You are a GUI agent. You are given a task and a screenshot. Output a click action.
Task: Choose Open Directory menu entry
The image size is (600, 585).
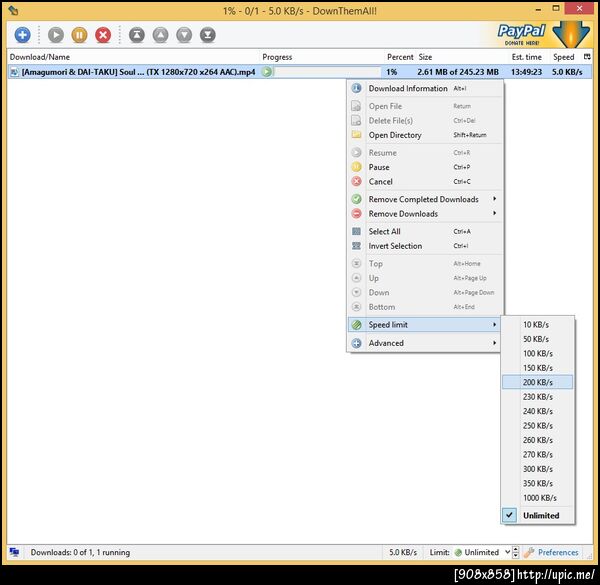(x=425, y=135)
